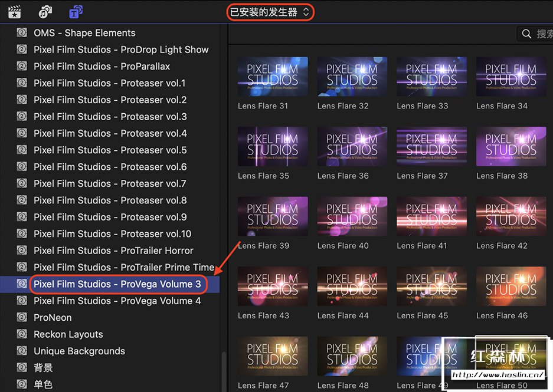Select ProVega Volume 4 category
The width and height of the screenshot is (553, 392).
pos(110,301)
